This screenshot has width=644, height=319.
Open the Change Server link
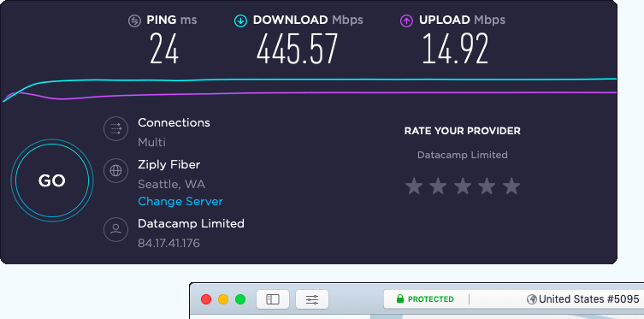tap(180, 202)
